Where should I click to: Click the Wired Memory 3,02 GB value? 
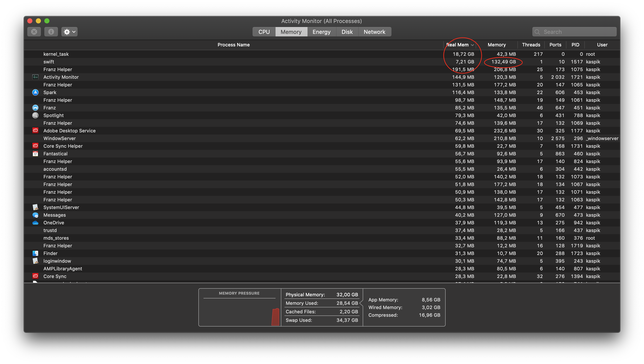coord(431,307)
